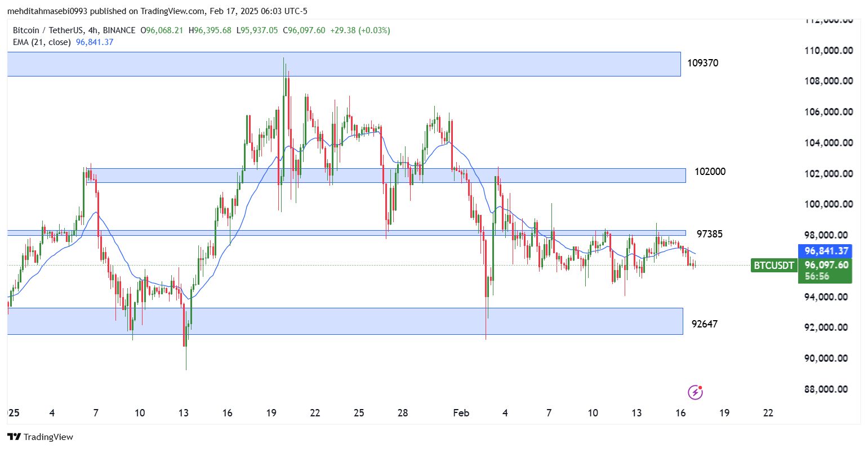This screenshot has width=868, height=449.
Task: Click the date 28 on time axis
Action: point(403,413)
